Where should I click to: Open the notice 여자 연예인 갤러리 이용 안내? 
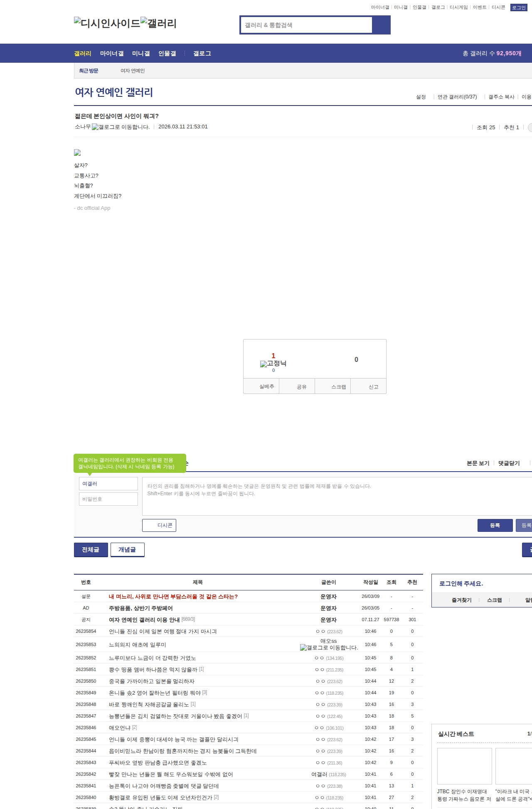tap(144, 620)
